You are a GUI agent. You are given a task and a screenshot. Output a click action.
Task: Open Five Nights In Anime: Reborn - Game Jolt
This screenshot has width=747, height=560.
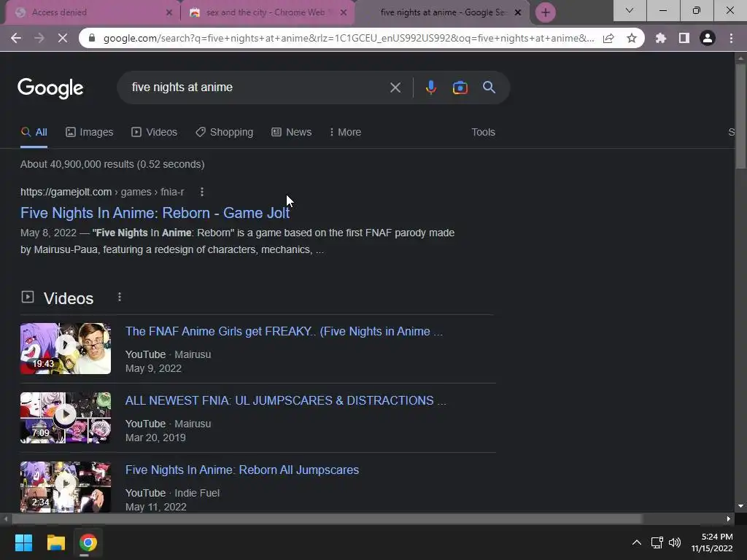tap(155, 213)
